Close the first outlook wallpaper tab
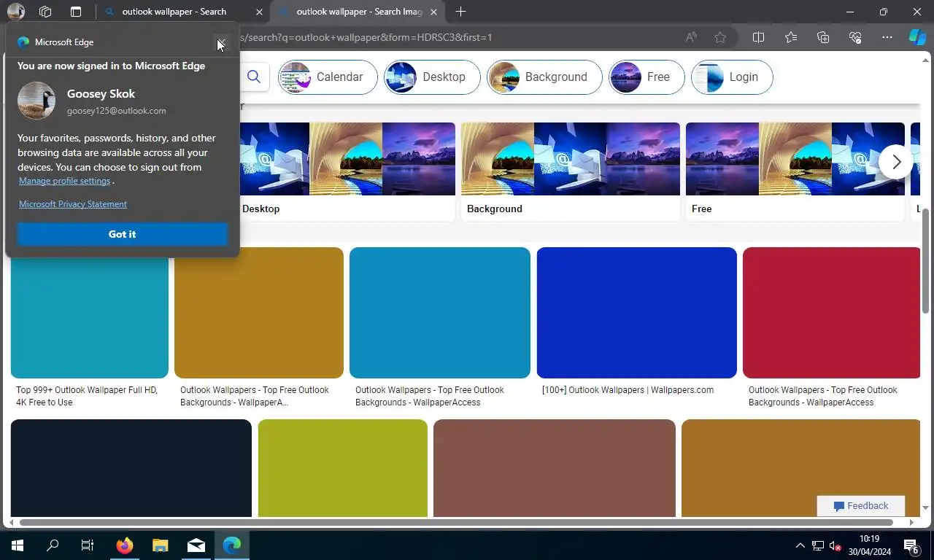This screenshot has height=560, width=934. click(x=260, y=12)
